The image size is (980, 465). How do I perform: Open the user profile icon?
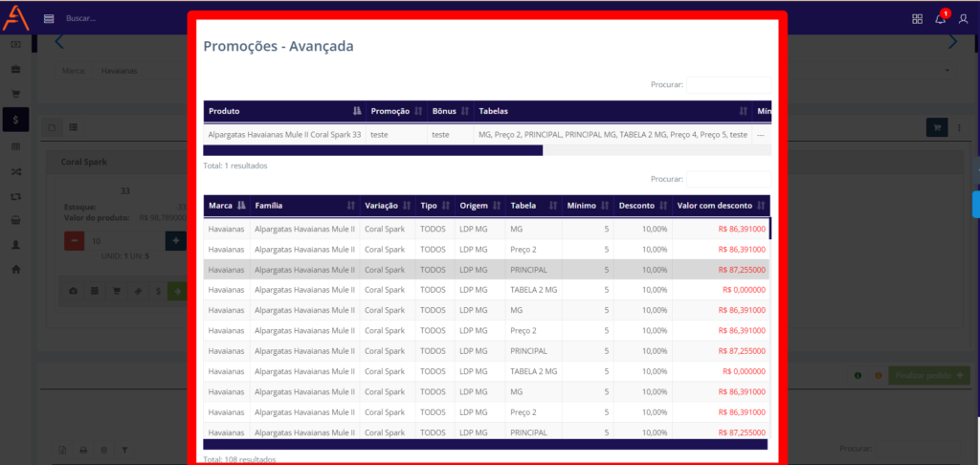click(963, 19)
